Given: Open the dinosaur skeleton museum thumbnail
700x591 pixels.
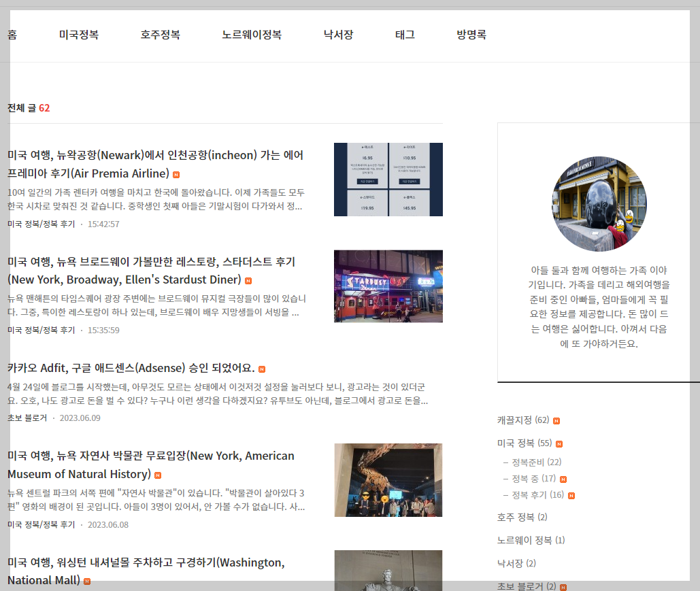Looking at the screenshot, I should (x=388, y=480).
